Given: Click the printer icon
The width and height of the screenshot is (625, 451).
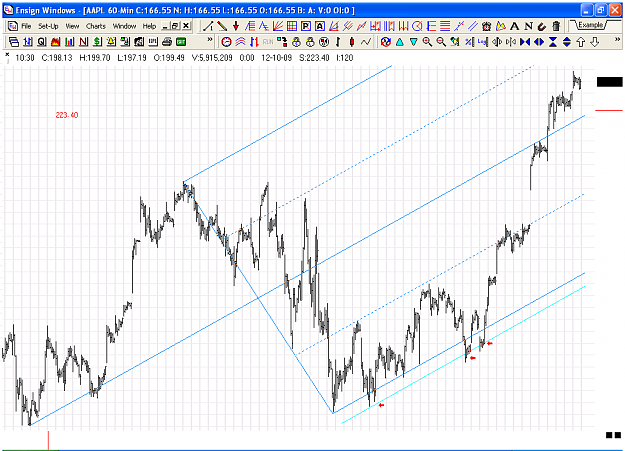Looking at the screenshot, I should tap(167, 41).
